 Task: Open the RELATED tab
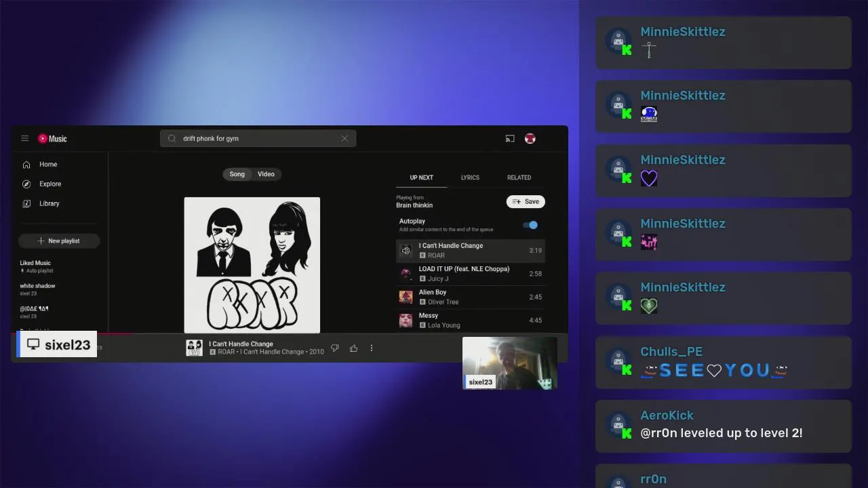519,178
